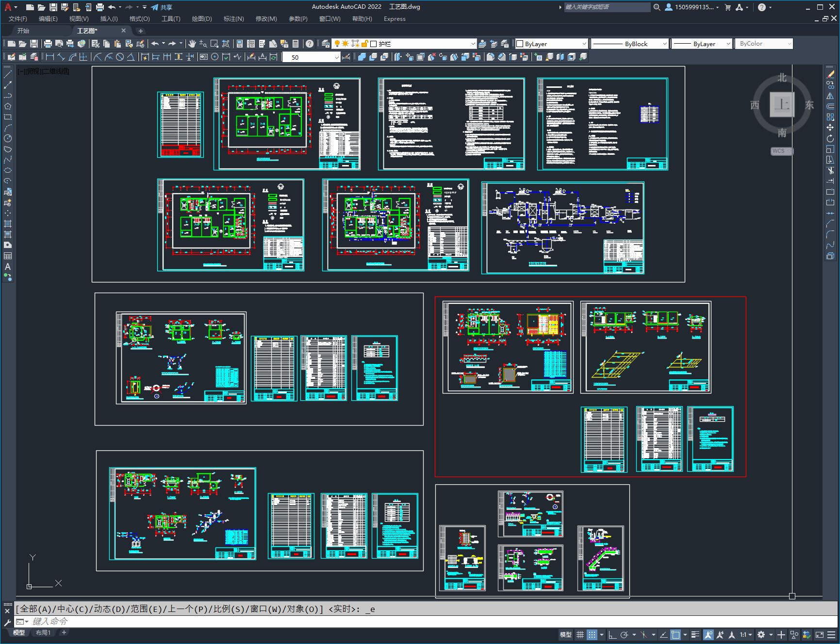Toggle annotation visibility in status bar
Image resolution: width=840 pixels, height=644 pixels.
pos(708,634)
